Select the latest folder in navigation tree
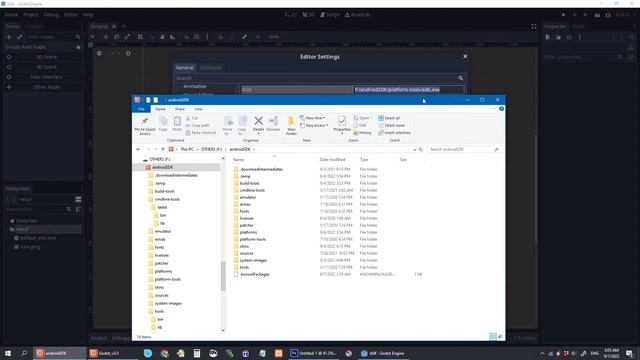Screen dimensions: 640x360 162,207
